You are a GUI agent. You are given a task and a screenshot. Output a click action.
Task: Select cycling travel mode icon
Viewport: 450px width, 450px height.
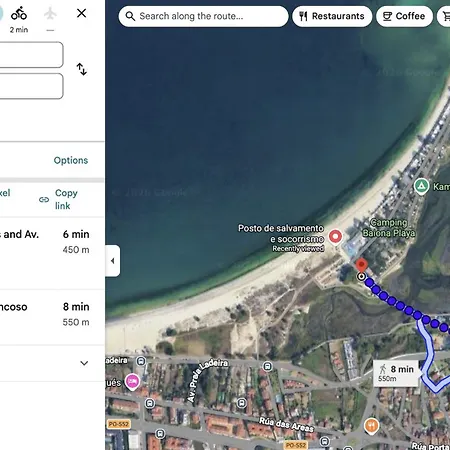pyautogui.click(x=19, y=14)
